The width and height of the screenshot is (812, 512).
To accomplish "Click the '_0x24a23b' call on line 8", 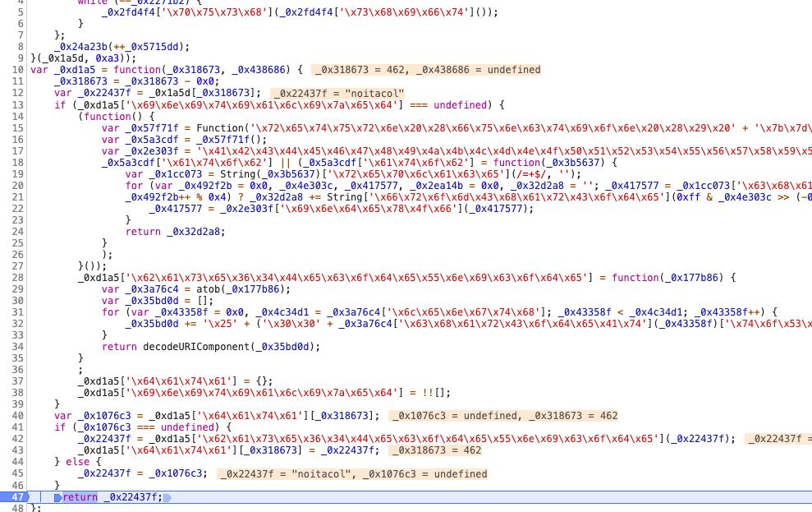I will pyautogui.click(x=80, y=47).
